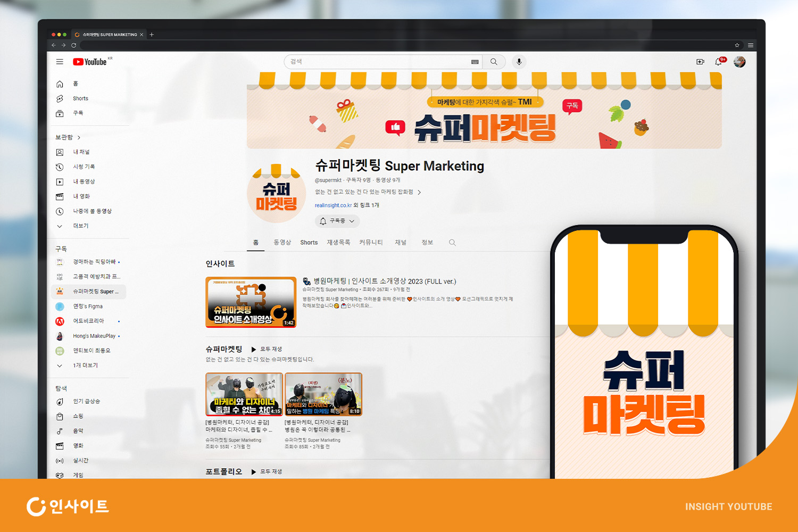This screenshot has width=798, height=532.
Task: Select the channel 홈 tab
Action: 256,243
